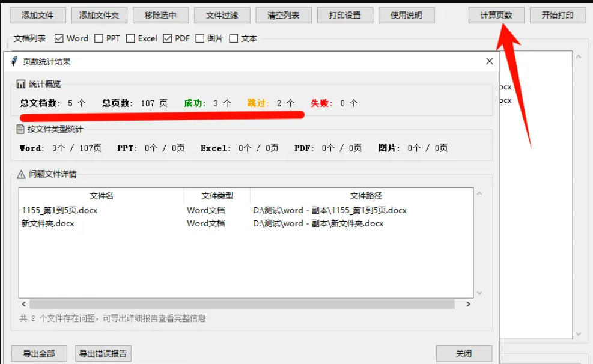593x364 pixels.
Task: Sort by the 文件类型 column header
Action: pos(217,196)
